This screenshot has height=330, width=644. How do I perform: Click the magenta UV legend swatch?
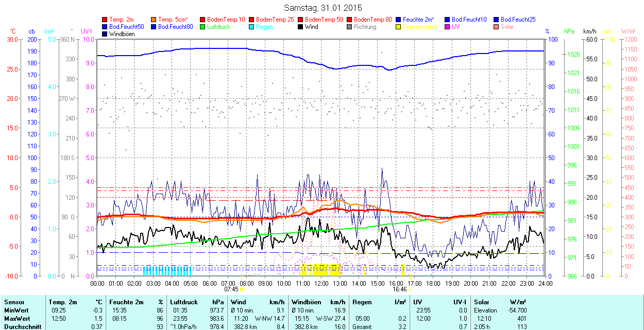(448, 27)
